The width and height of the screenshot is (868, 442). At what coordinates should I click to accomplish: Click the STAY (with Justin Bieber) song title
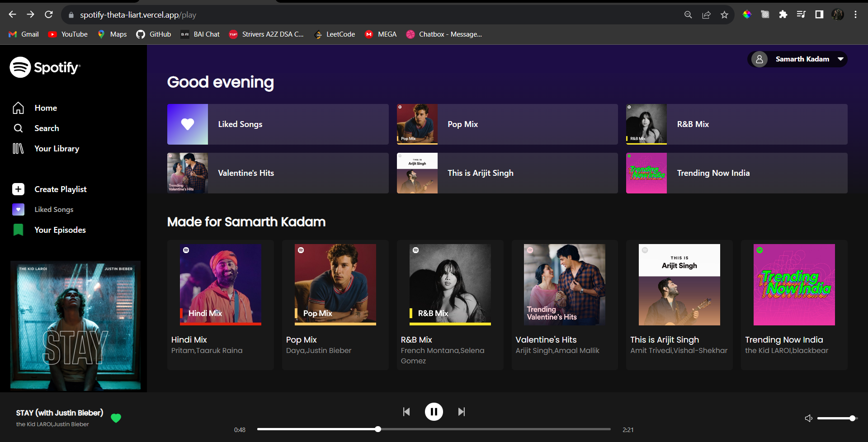(60, 413)
